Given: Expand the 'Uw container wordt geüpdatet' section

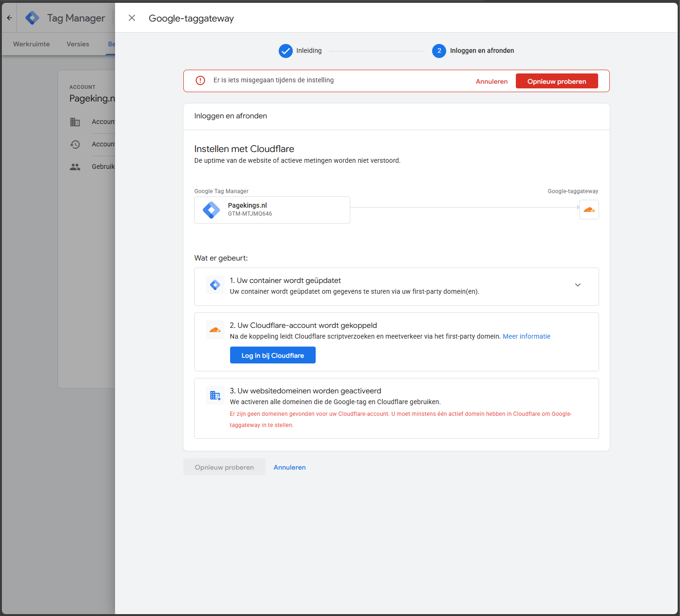Looking at the screenshot, I should (x=578, y=285).
